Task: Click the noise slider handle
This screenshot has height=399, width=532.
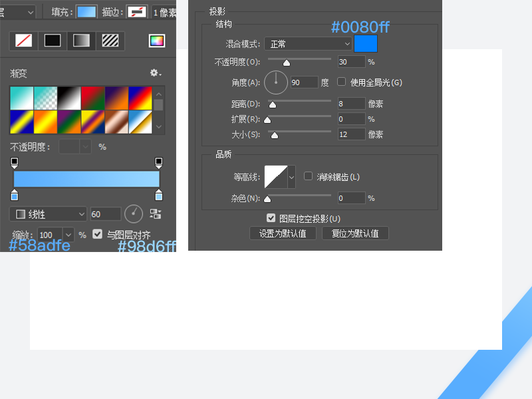Action: pos(267,199)
